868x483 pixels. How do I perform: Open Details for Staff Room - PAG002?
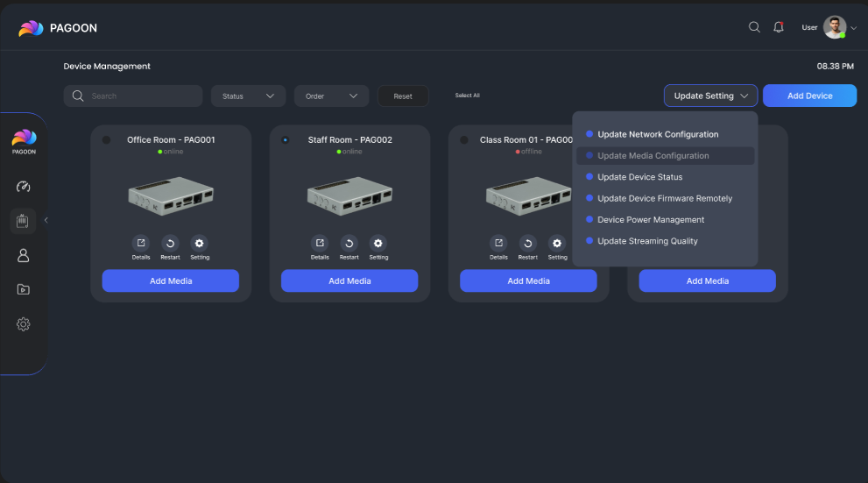coord(320,244)
